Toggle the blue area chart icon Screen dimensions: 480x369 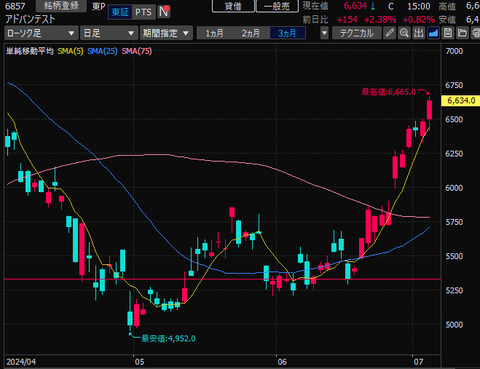click(433, 33)
